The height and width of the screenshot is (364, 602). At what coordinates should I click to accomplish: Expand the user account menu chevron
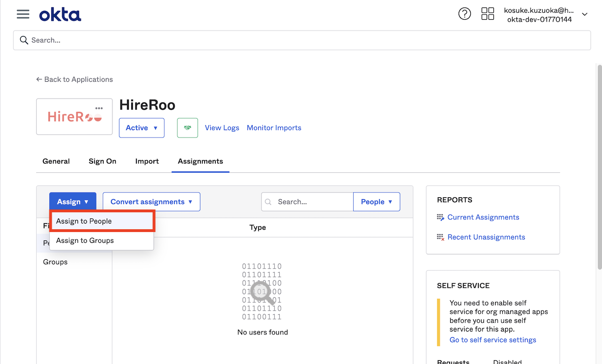tap(585, 15)
